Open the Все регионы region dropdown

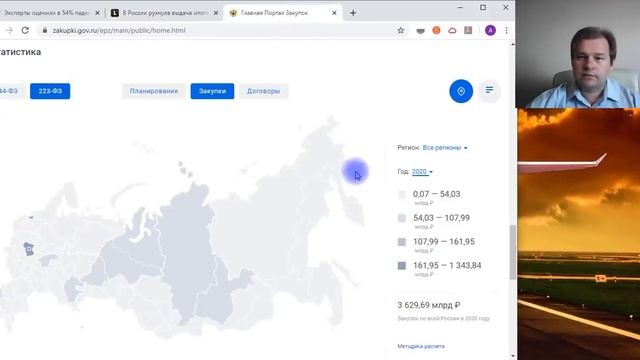445,148
